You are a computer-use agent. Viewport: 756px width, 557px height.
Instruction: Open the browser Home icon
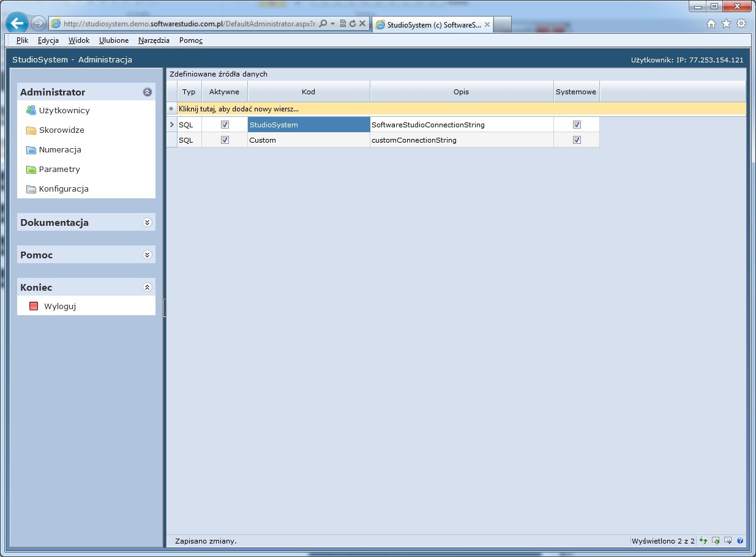coord(711,23)
